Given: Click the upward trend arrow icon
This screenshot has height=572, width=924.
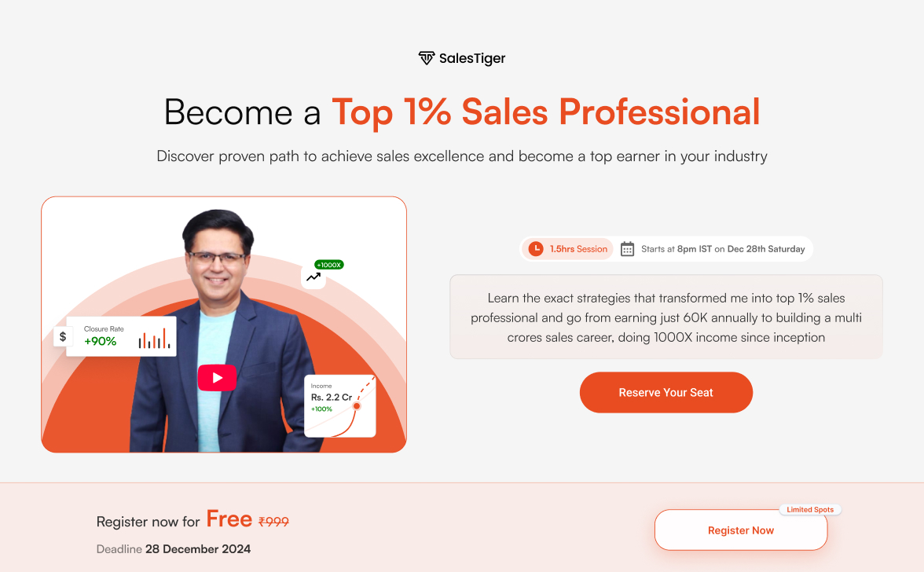Looking at the screenshot, I should point(313,277).
